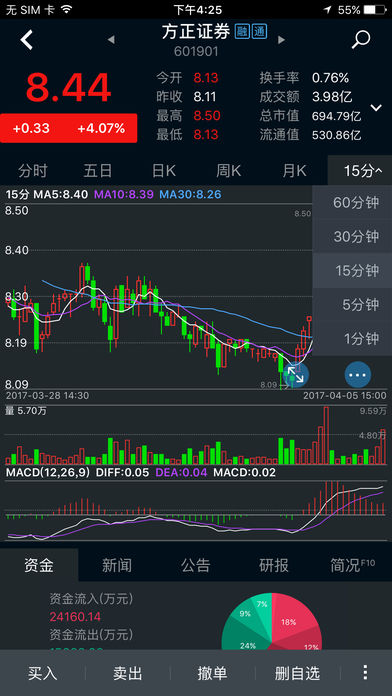The image size is (392, 696).
Task: Tap the 流通值 530.86亿 value
Action: click(x=337, y=135)
